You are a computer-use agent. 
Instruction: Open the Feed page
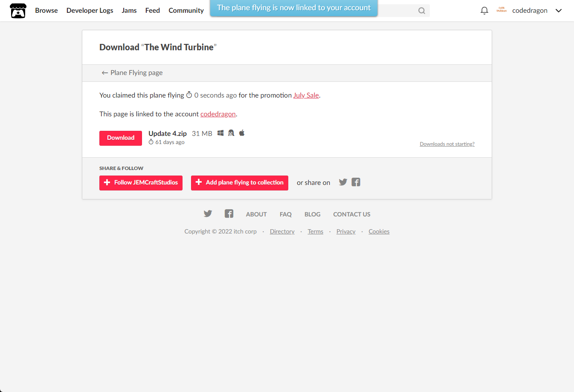pyautogui.click(x=153, y=11)
